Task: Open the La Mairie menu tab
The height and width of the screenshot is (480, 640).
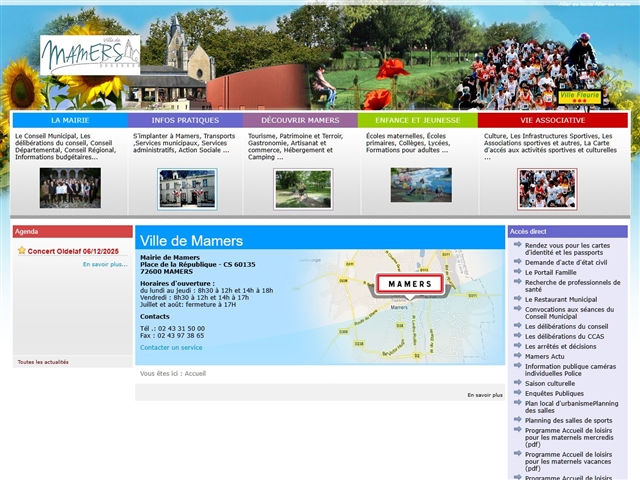Action: 70,120
